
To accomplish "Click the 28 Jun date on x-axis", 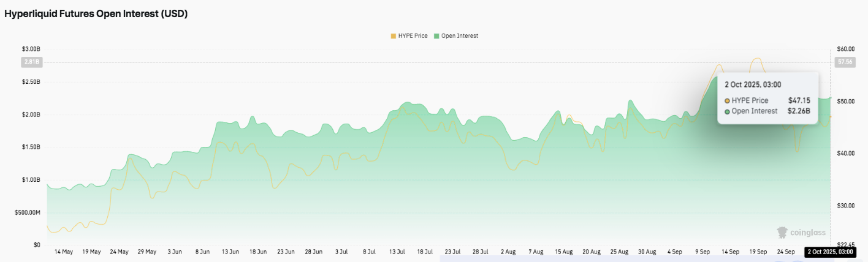I will pyautogui.click(x=313, y=252).
